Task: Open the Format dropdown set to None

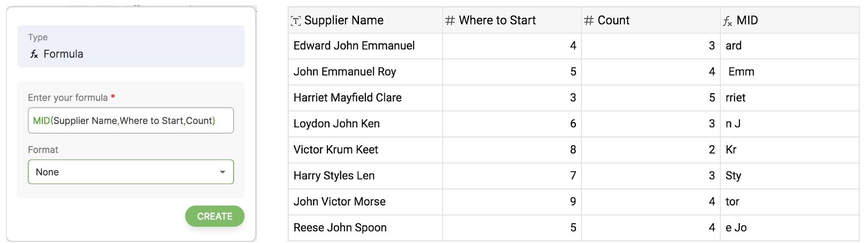Action: coord(130,172)
